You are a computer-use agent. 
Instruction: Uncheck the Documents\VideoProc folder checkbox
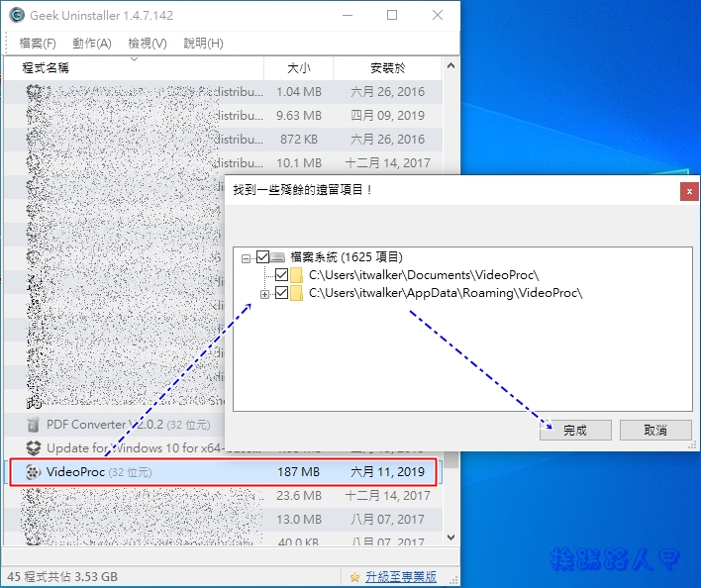(281, 275)
